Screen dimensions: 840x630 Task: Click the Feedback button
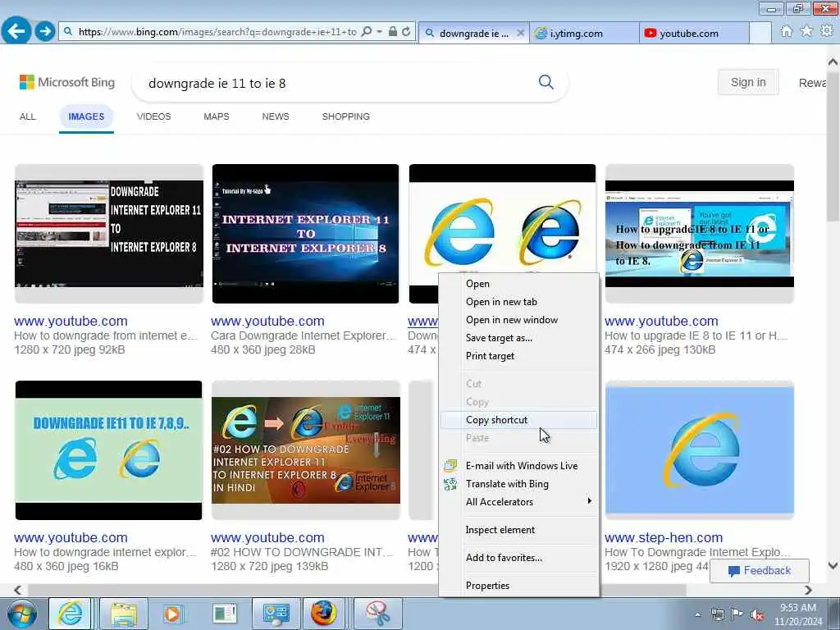click(759, 571)
